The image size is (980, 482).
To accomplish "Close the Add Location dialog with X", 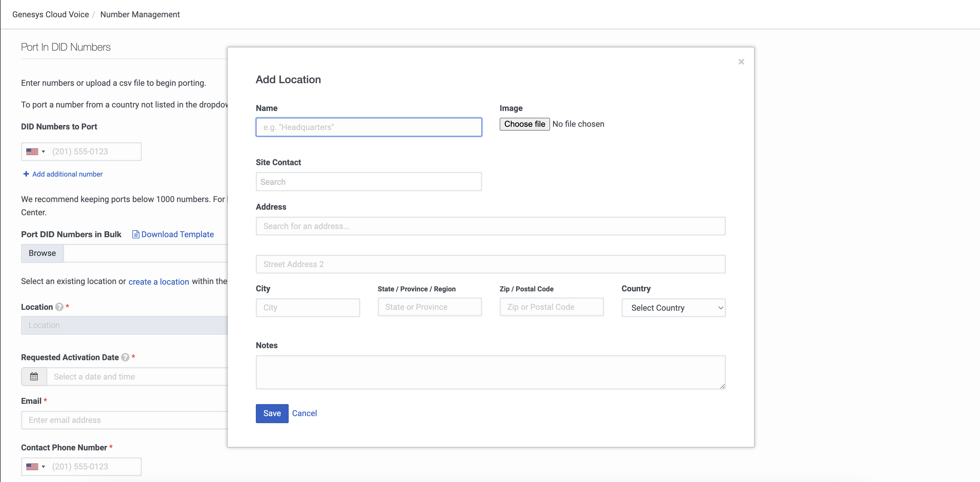I will tap(741, 61).
